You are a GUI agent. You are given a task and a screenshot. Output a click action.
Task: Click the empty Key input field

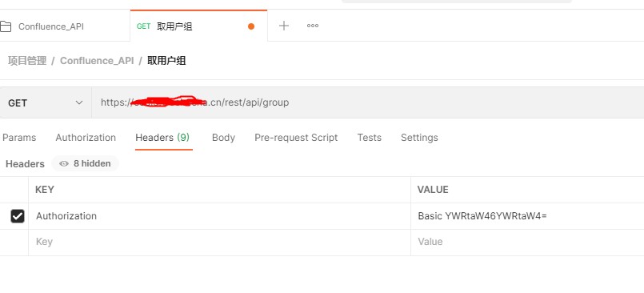click(x=220, y=242)
